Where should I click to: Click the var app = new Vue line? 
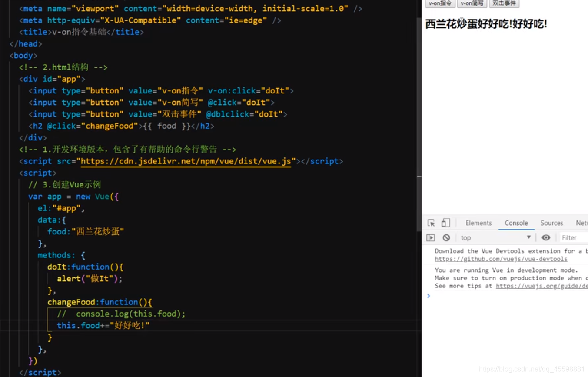click(x=73, y=197)
